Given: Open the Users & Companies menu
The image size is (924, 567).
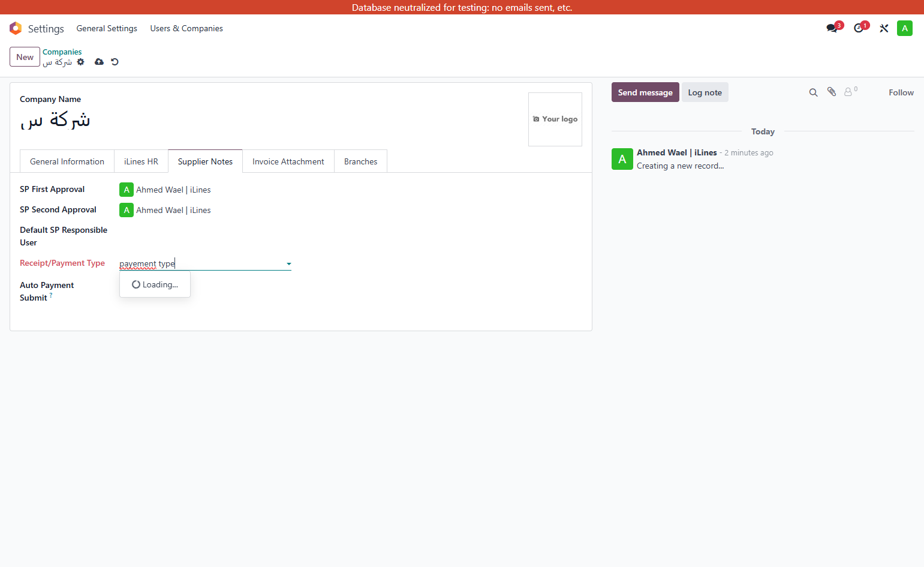Looking at the screenshot, I should [186, 28].
